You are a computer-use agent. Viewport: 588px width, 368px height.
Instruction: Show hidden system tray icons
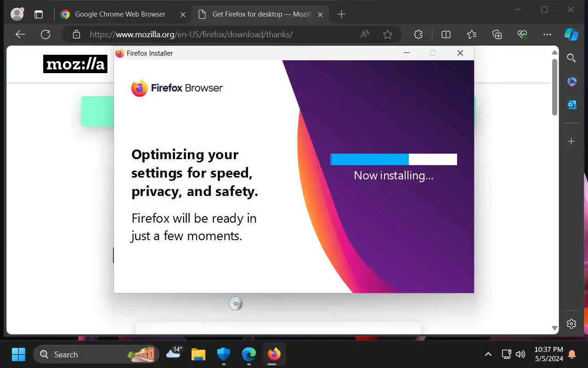(488, 355)
